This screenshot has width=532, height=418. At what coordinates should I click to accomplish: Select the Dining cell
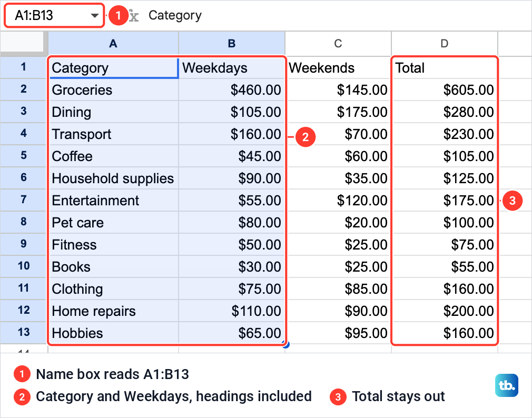(113, 112)
